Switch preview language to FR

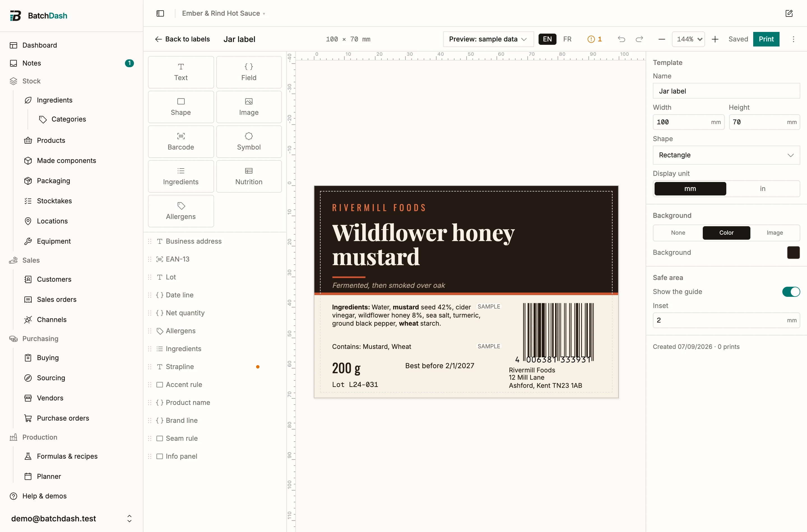click(567, 39)
